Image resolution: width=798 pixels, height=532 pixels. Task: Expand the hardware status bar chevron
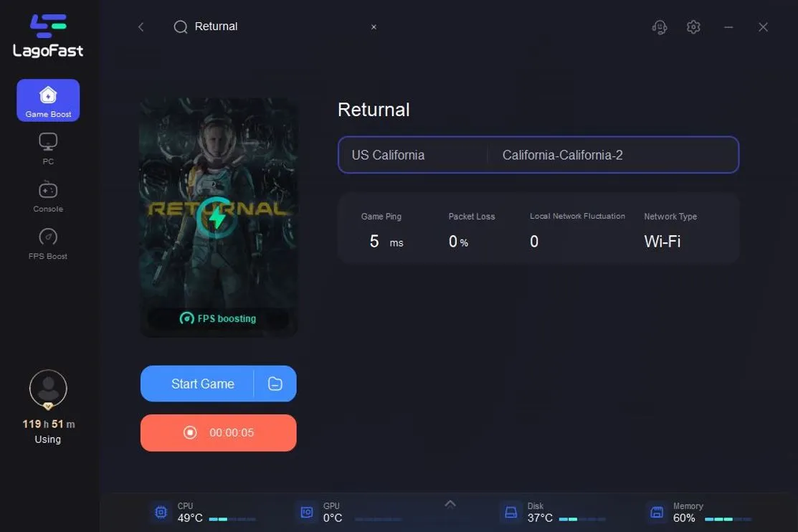450,504
